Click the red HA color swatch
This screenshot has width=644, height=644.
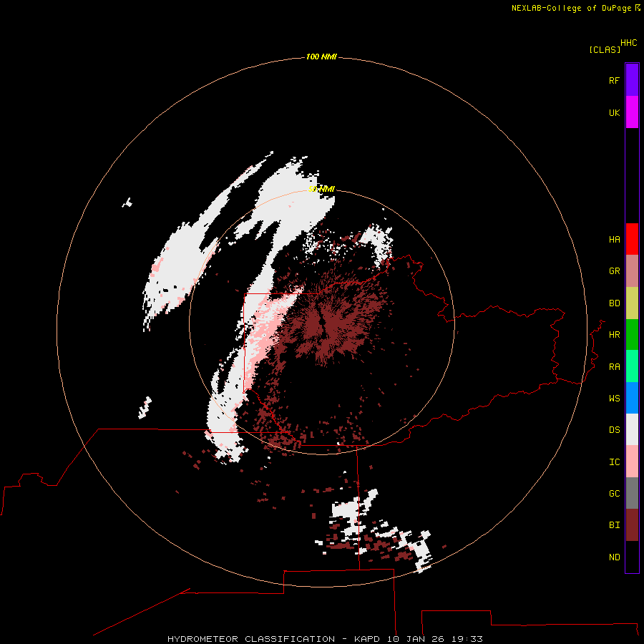(632, 239)
